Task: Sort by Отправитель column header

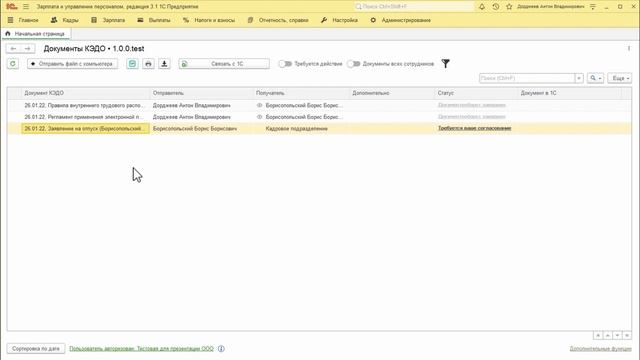Action: click(202, 93)
